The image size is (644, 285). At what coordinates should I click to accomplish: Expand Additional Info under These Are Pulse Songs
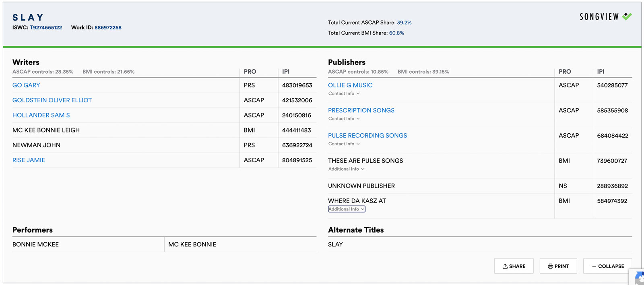[346, 169]
